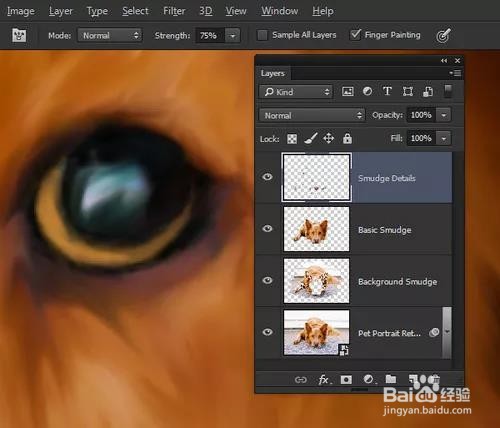The height and width of the screenshot is (428, 500).
Task: Open the Type menu
Action: pos(97,11)
